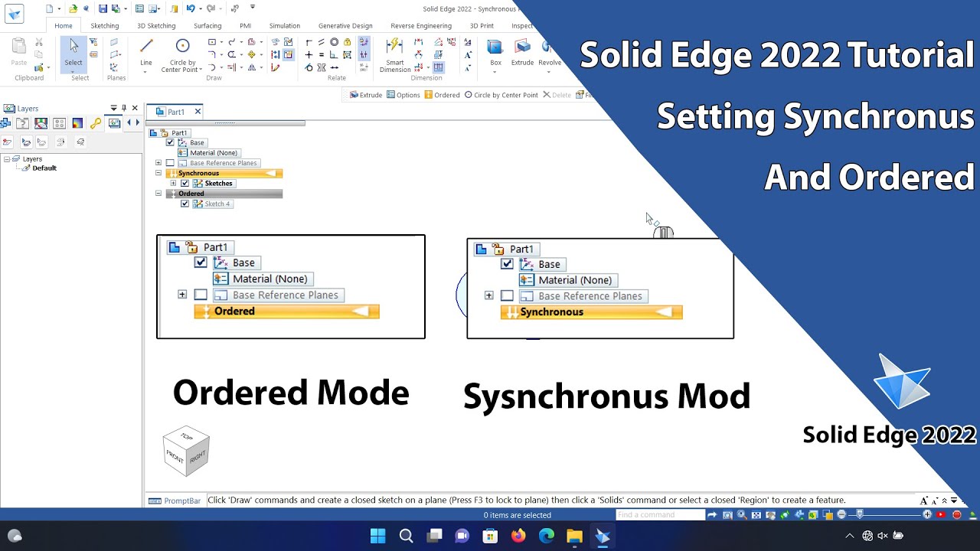Open Firefox from the taskbar
980x551 pixels.
click(518, 536)
